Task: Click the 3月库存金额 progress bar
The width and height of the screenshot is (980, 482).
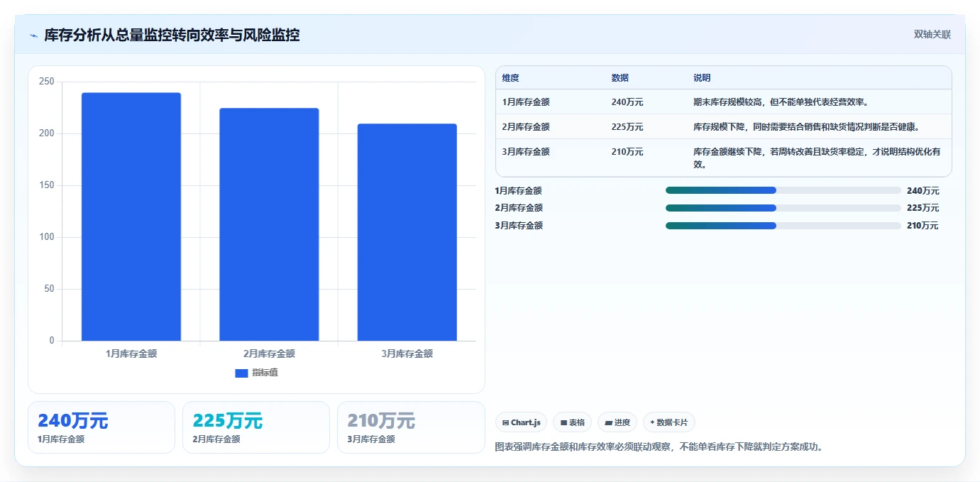Action: (x=783, y=226)
